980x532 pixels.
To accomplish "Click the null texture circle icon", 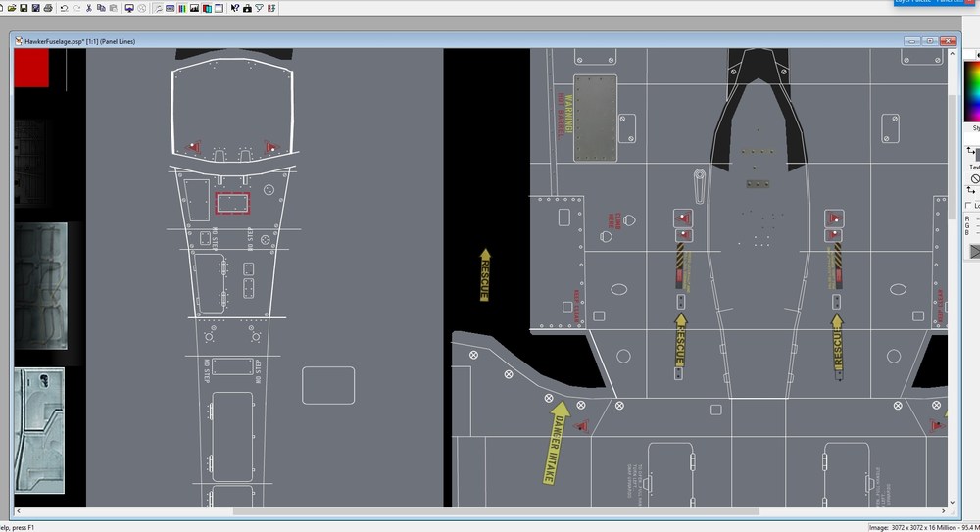I will [x=975, y=178].
